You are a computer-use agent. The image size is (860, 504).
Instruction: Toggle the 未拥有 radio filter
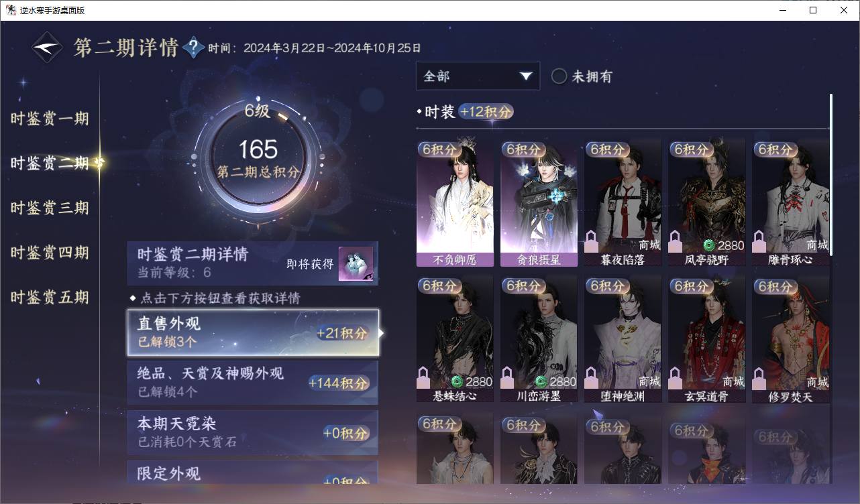[559, 76]
